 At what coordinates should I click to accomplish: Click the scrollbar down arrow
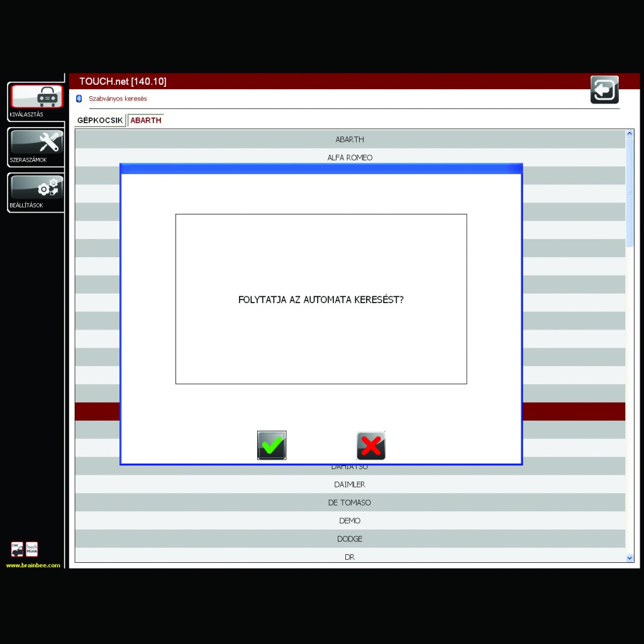tap(630, 558)
